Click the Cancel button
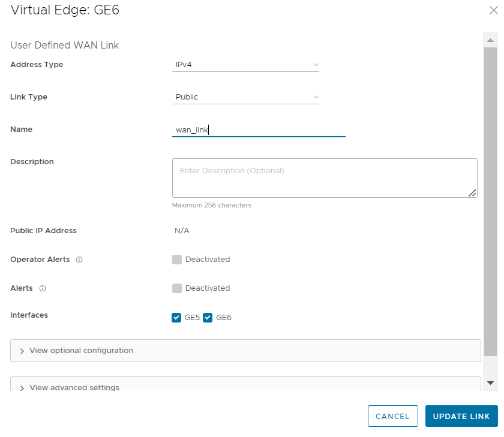The image size is (504, 437). [392, 416]
